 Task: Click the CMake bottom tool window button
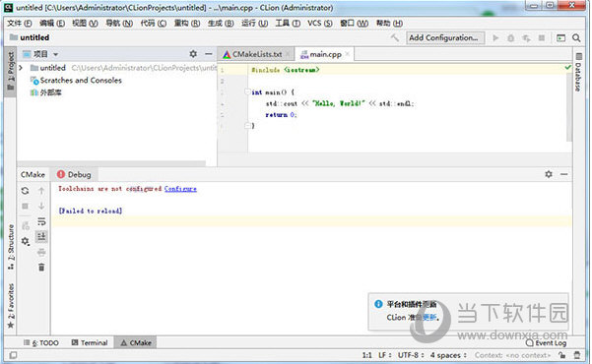[136, 342]
